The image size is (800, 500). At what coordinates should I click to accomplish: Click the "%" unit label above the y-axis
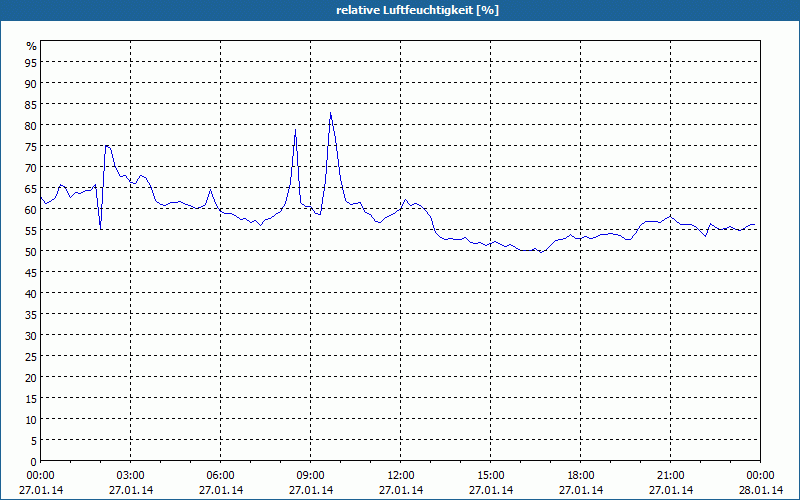click(x=32, y=46)
